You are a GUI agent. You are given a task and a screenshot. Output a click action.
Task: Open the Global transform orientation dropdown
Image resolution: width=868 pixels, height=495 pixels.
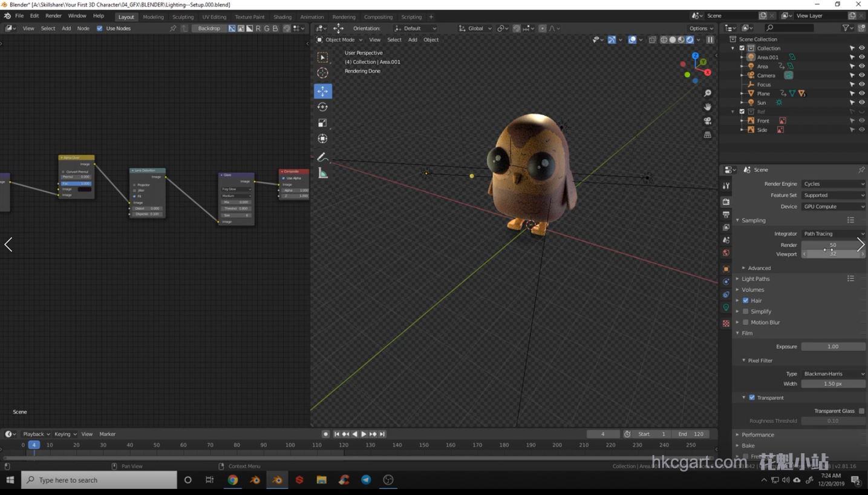475,28
